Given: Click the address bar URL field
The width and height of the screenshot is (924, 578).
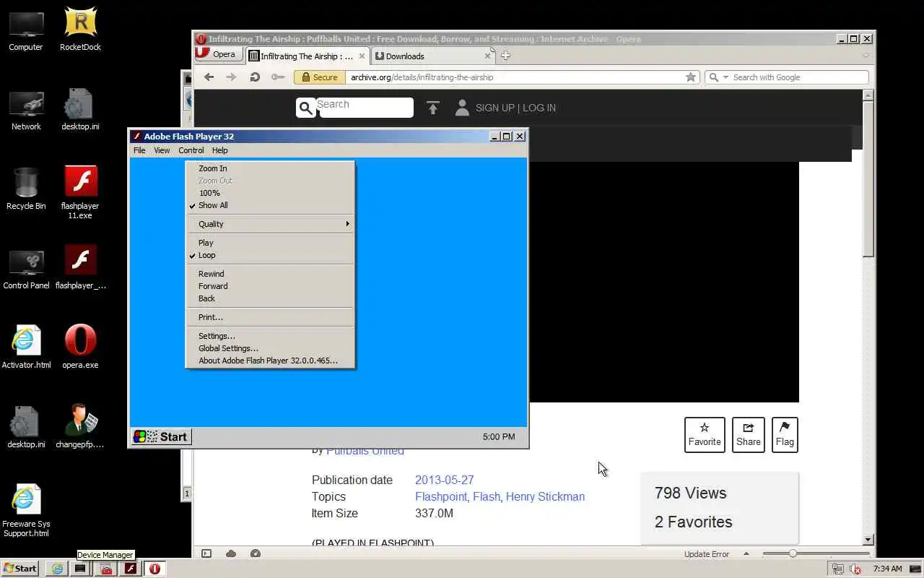Looking at the screenshot, I should [514, 77].
